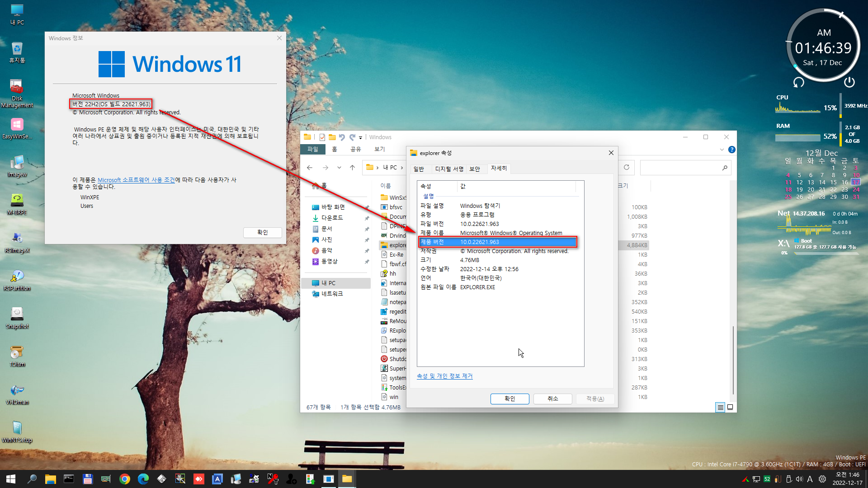Image resolution: width=868 pixels, height=488 pixels.
Task: Click 확인 in the explorer properties dialog
Action: pos(509,399)
